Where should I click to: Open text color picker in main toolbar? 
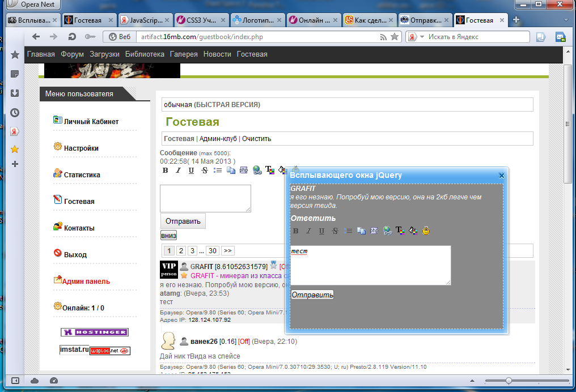pyautogui.click(x=270, y=170)
